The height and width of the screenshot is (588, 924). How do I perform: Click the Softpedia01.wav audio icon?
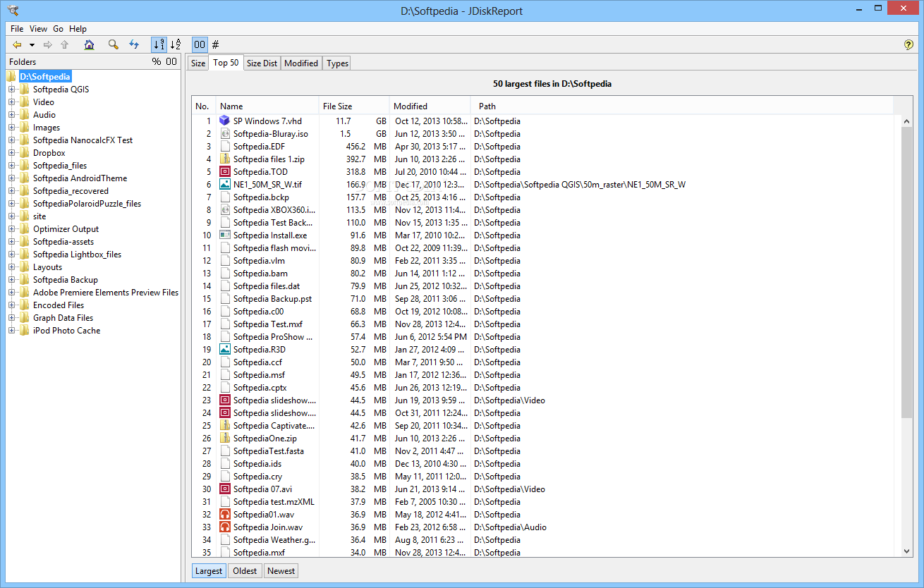(x=225, y=515)
